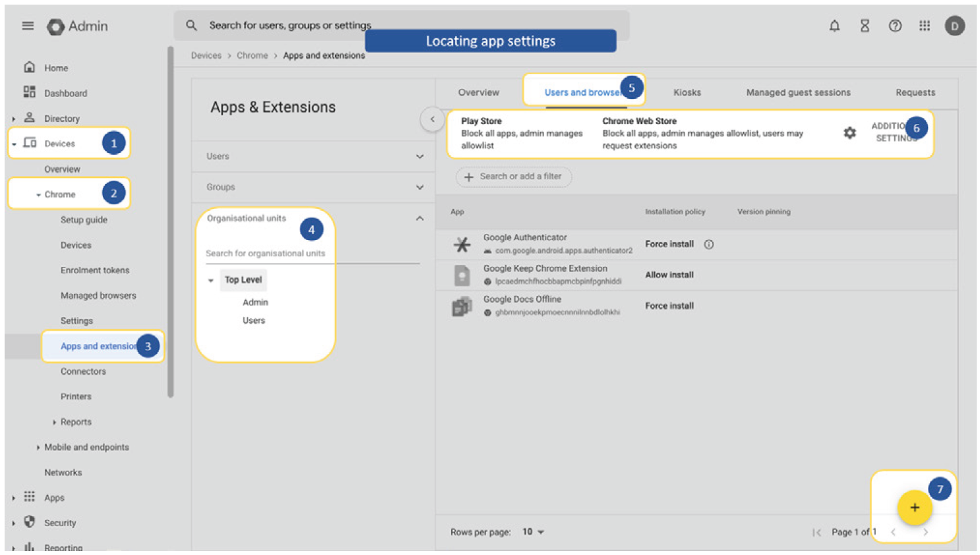
Task: Click the Google Docs Offline icon
Action: (462, 306)
